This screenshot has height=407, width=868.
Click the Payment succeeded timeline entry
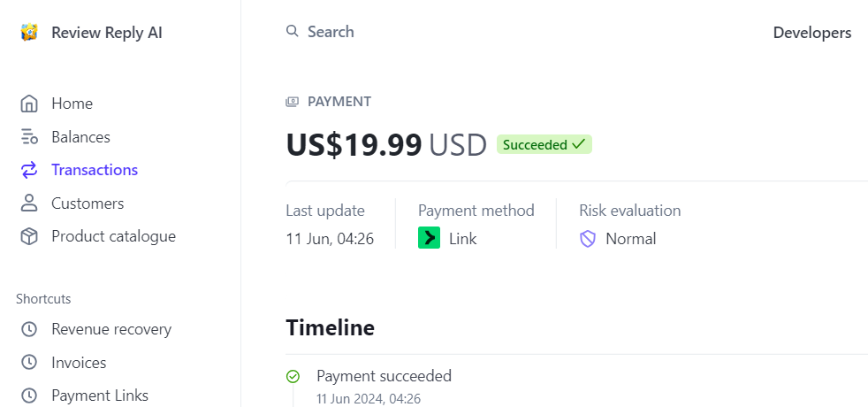point(384,376)
